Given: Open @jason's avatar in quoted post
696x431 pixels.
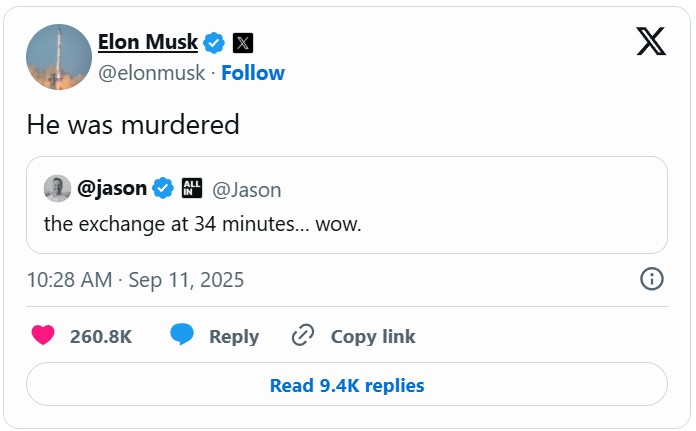Looking at the screenshot, I should pyautogui.click(x=57, y=188).
